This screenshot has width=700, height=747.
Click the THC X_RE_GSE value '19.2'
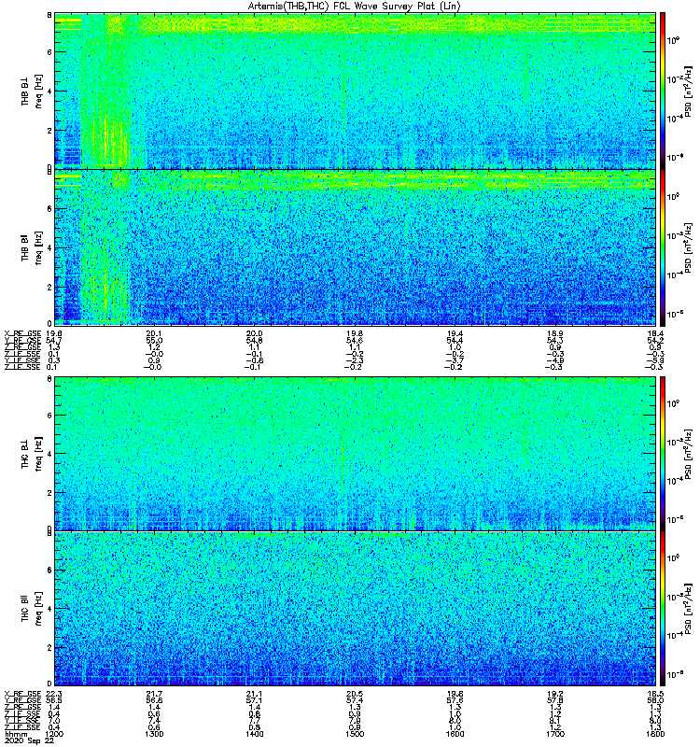click(x=555, y=694)
